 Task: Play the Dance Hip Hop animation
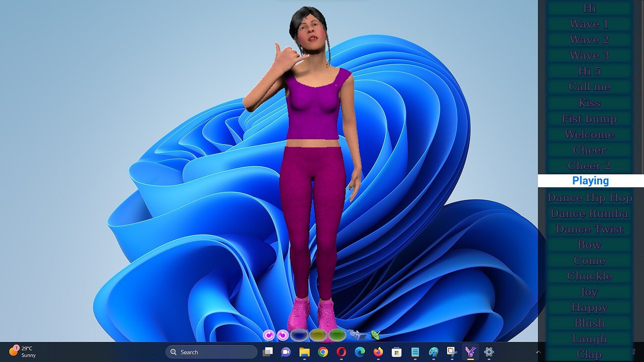pos(589,198)
